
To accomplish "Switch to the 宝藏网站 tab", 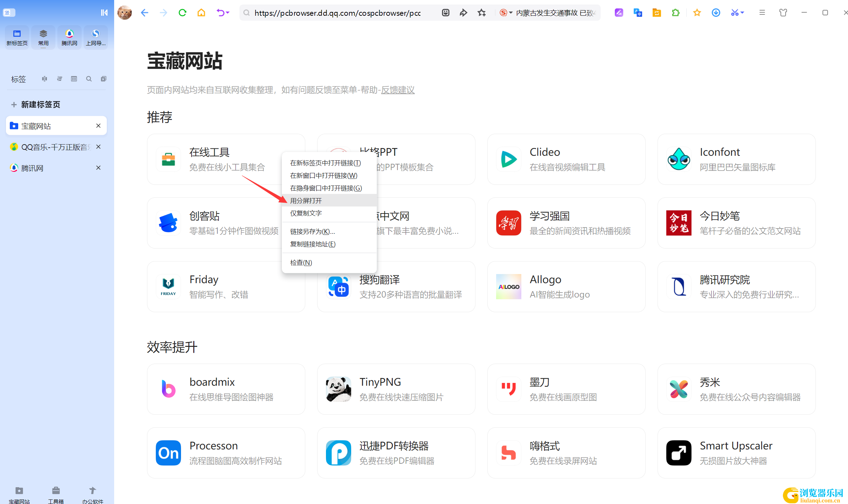I will click(56, 126).
